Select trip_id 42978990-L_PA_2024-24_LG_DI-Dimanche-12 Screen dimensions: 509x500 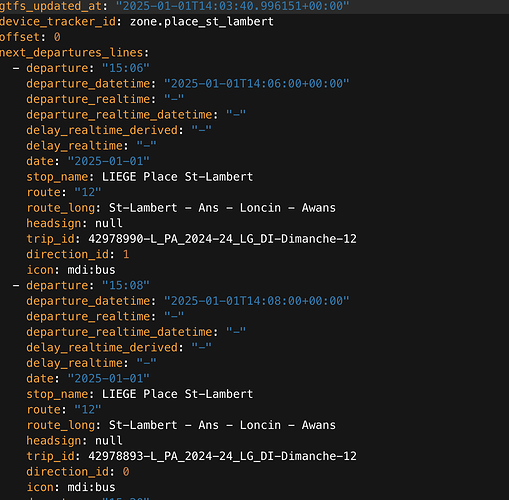click(222, 239)
